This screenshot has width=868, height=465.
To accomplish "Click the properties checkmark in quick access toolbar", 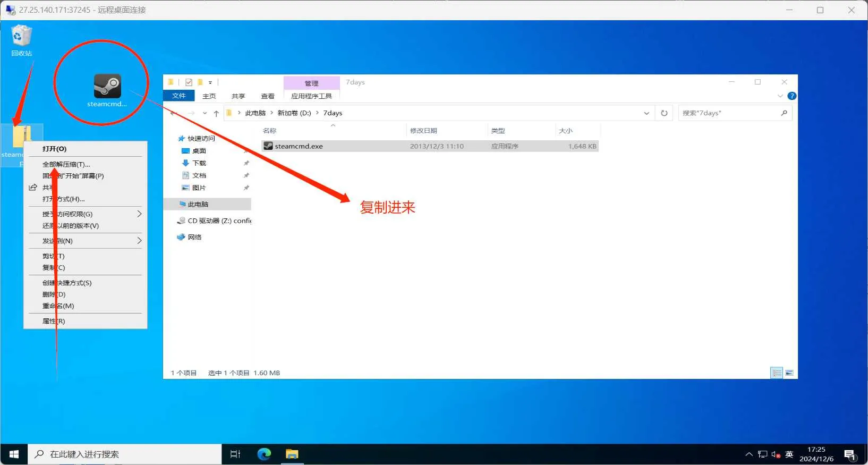I will point(189,82).
